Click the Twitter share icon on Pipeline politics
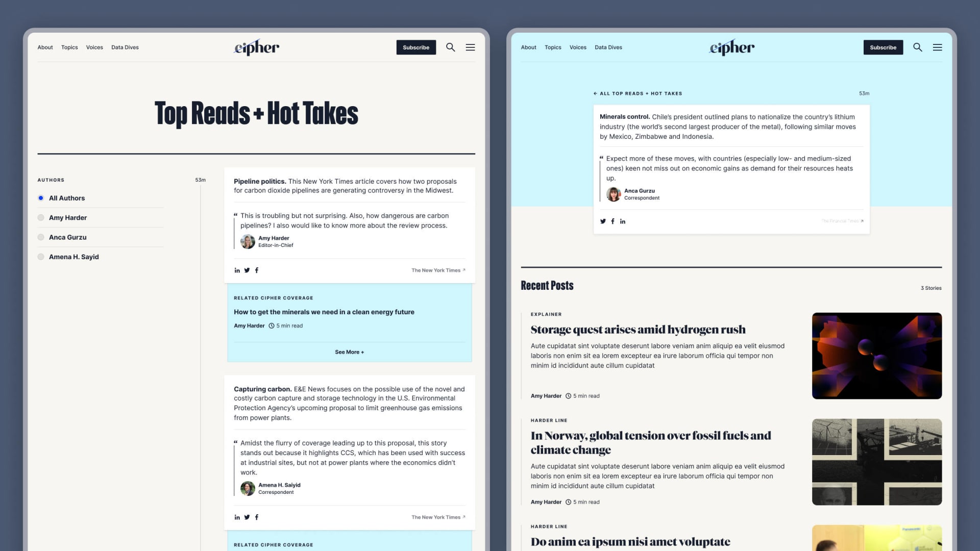This screenshot has width=980, height=551. [247, 270]
